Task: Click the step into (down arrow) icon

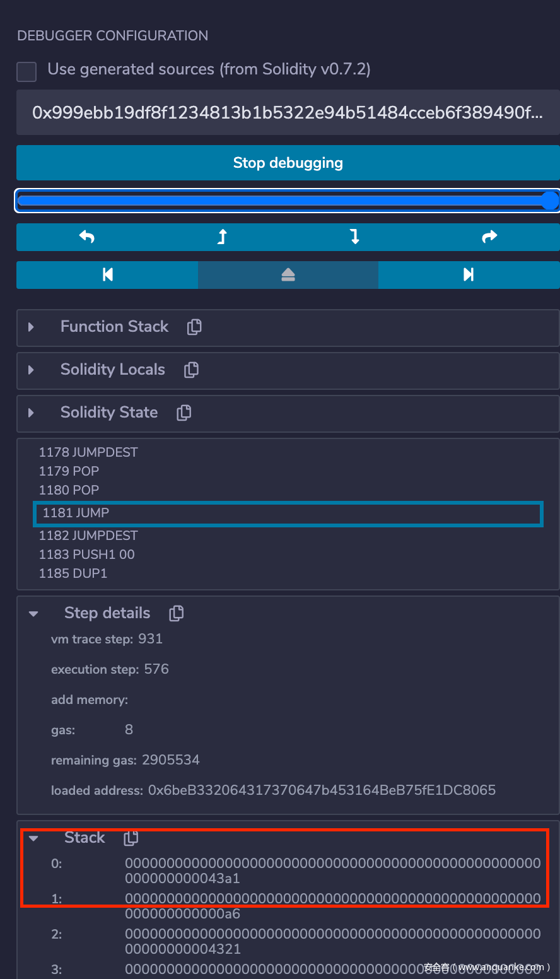Action: 355,237
